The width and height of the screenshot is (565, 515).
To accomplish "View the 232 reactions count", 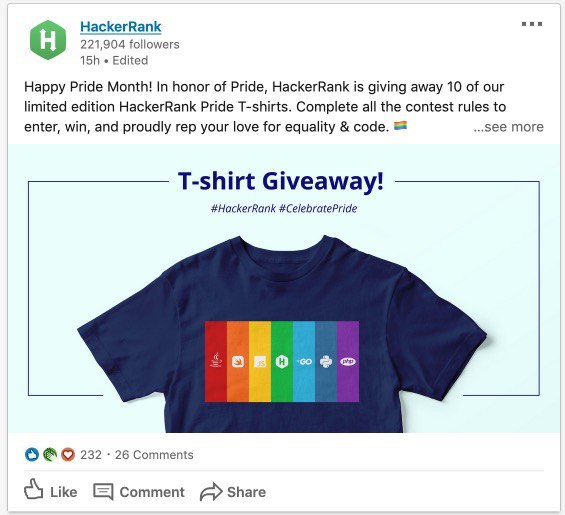I will click(x=91, y=455).
